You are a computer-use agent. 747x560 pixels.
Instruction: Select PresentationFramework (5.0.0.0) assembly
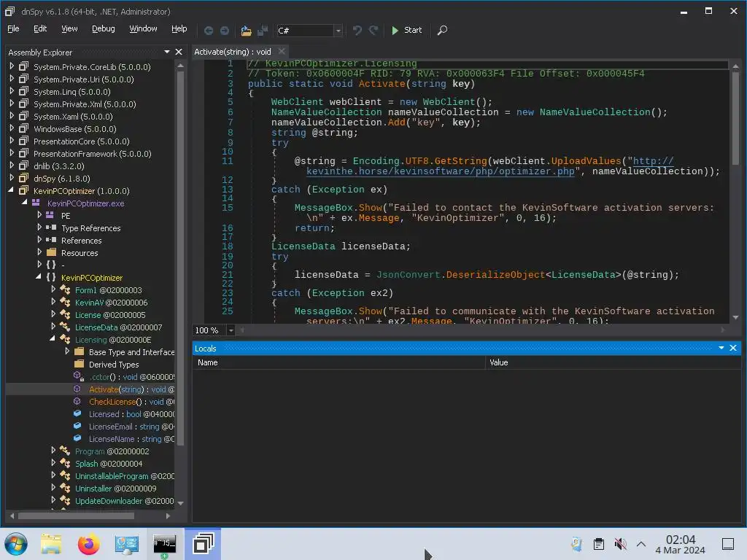pyautogui.click(x=93, y=154)
